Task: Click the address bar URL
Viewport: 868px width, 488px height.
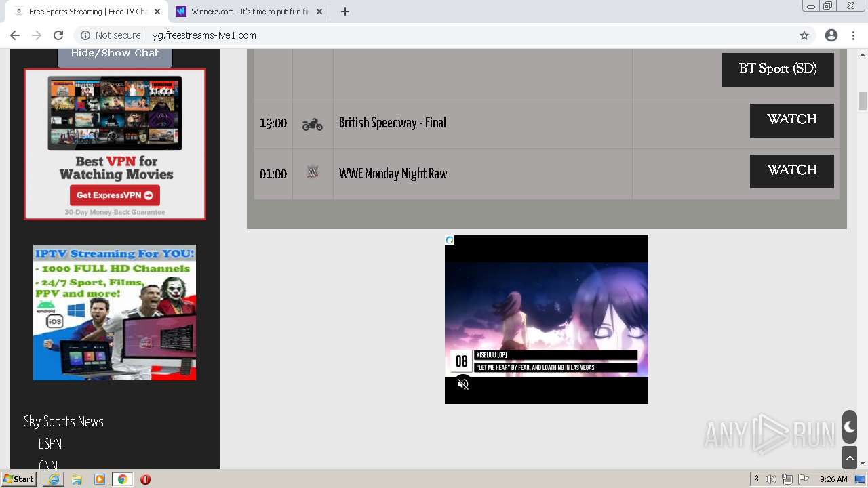Action: point(204,35)
